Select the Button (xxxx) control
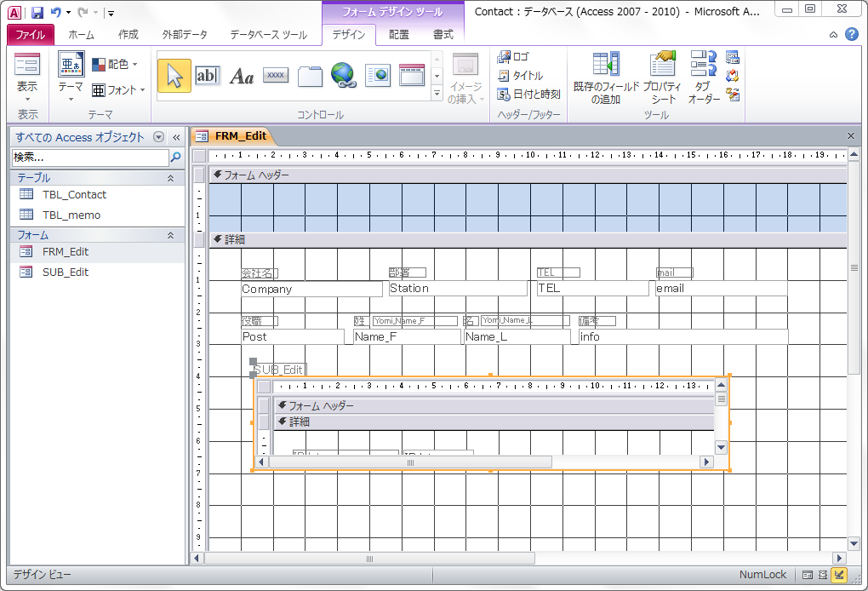This screenshot has height=591, width=868. point(276,76)
